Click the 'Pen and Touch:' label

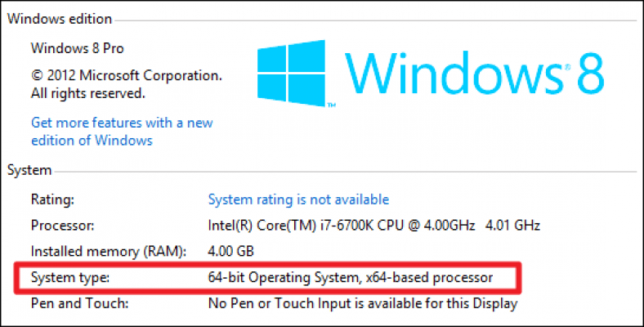point(79,303)
